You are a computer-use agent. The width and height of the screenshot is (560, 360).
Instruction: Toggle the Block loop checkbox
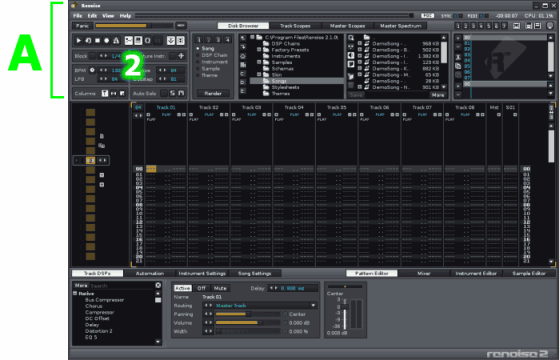pyautogui.click(x=92, y=56)
